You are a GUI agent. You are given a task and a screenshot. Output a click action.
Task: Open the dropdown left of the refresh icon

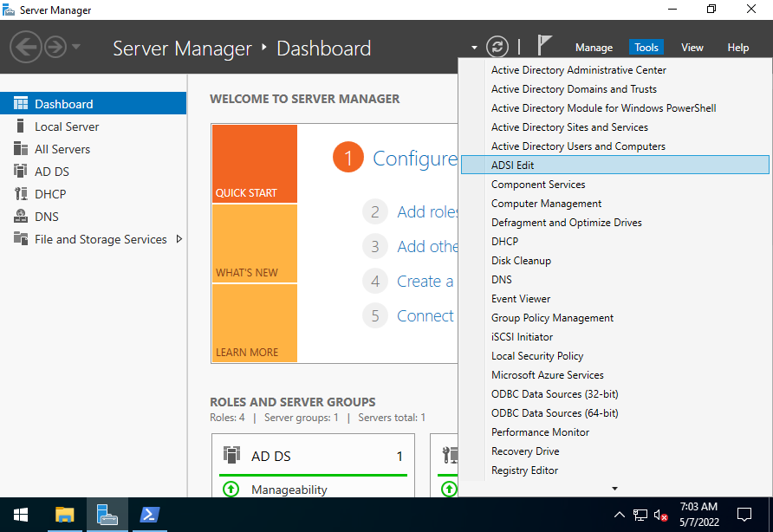coord(474,48)
